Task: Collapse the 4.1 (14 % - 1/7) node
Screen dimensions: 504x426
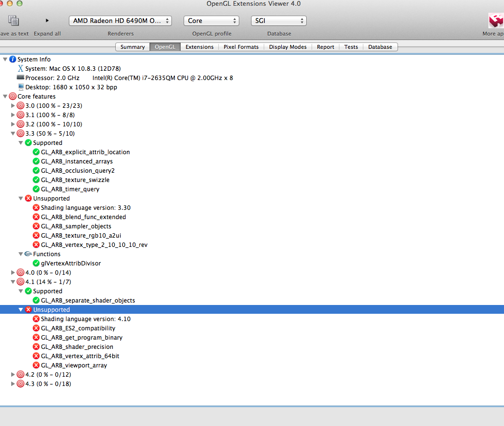Action: [x=13, y=282]
